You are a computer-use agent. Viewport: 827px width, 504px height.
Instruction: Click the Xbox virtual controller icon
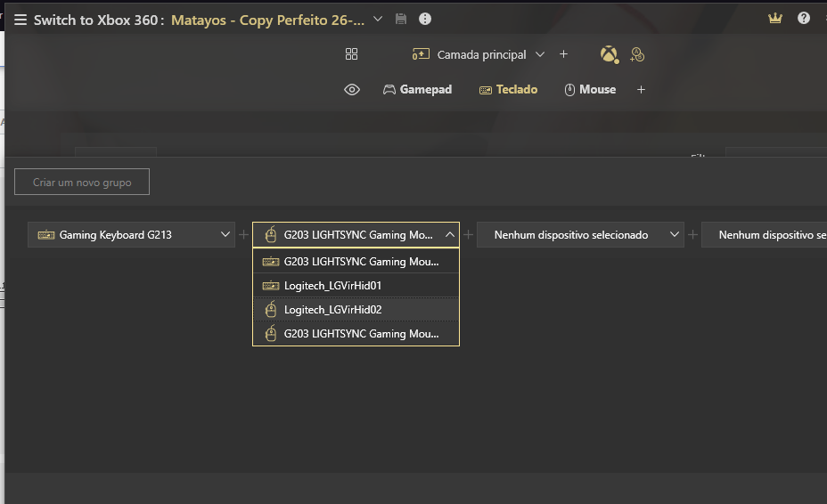(x=610, y=54)
